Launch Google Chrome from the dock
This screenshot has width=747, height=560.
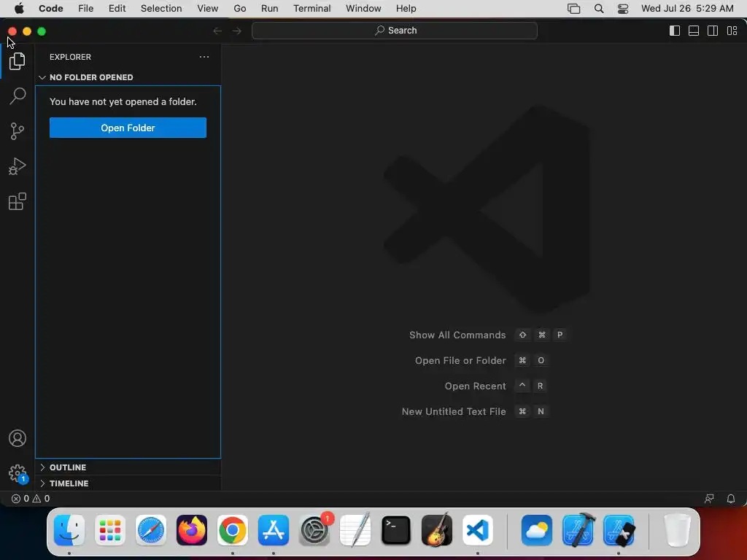pos(233,530)
